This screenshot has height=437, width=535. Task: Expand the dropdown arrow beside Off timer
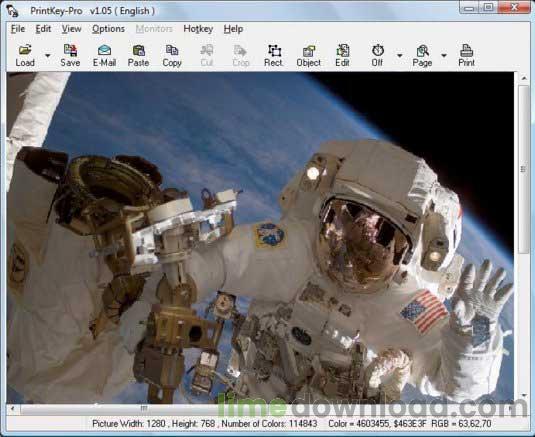coord(400,56)
